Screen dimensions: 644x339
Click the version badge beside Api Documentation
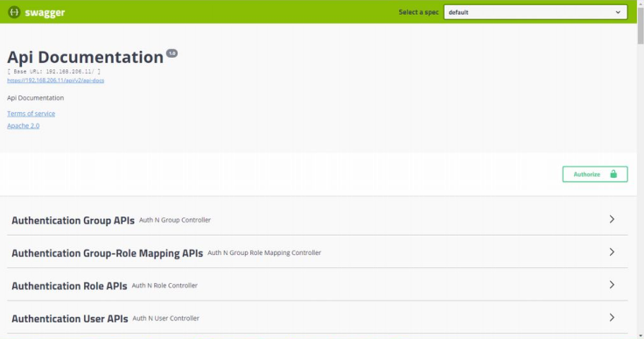tap(171, 53)
